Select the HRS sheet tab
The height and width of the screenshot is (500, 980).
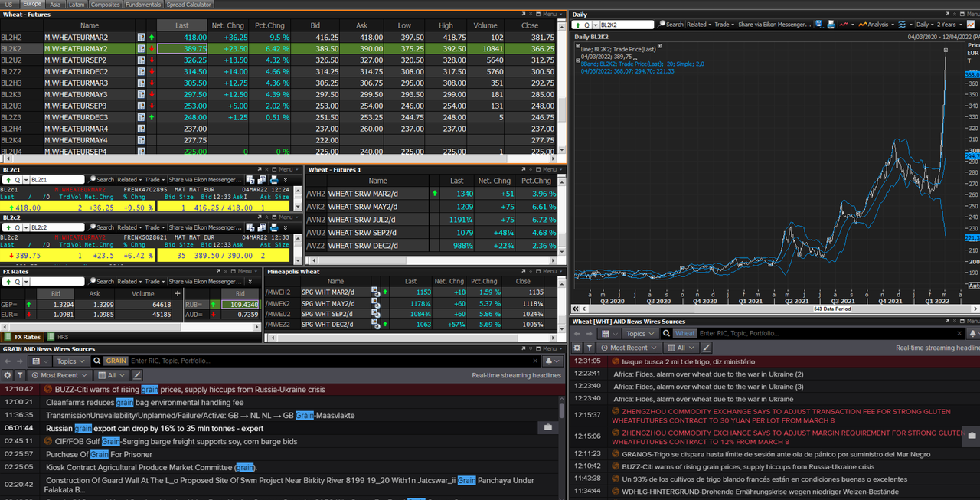click(57, 336)
